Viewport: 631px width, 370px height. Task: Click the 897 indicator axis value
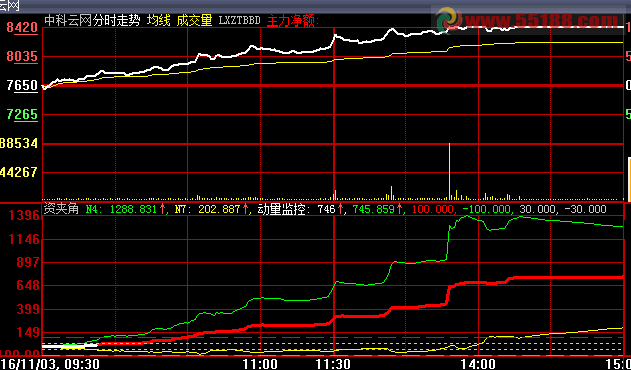[28, 263]
